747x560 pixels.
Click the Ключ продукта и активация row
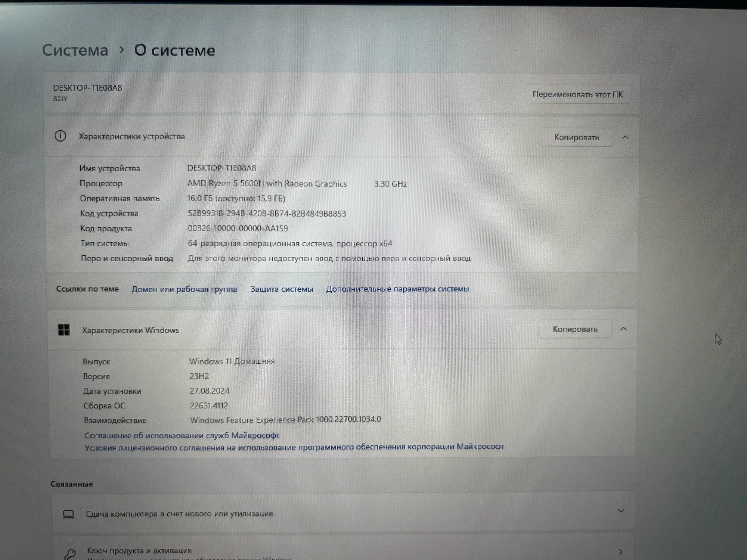[139, 551]
